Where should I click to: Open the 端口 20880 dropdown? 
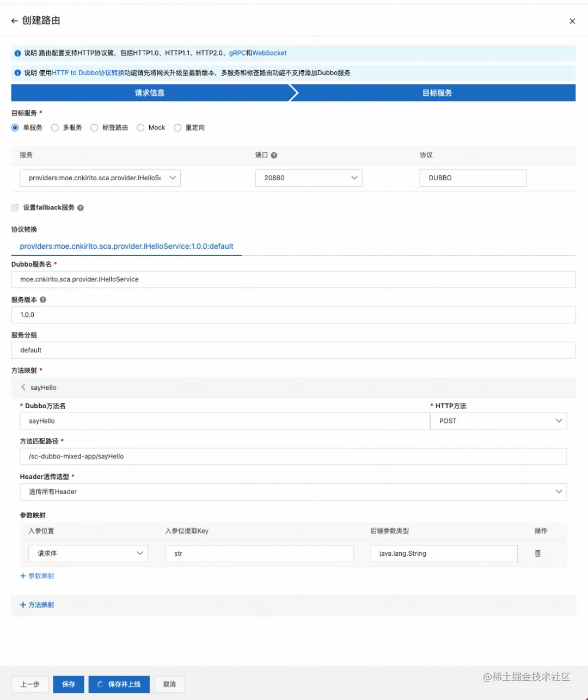click(309, 178)
